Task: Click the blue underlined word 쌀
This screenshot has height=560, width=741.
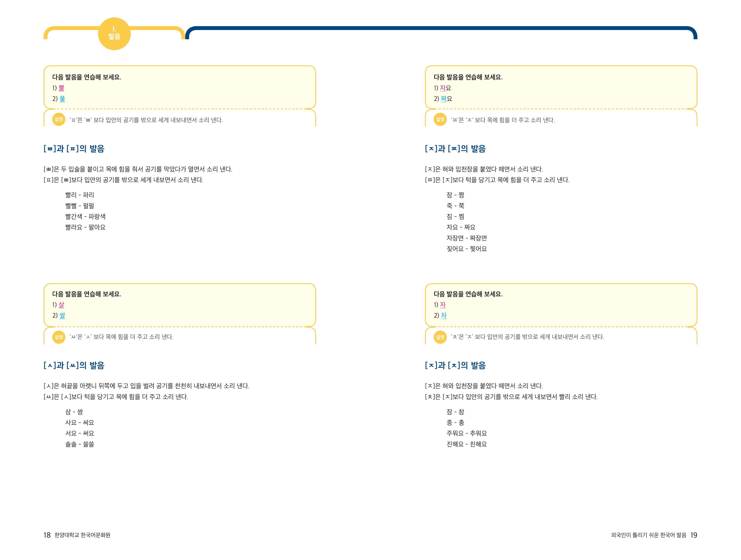Action: 62,315
